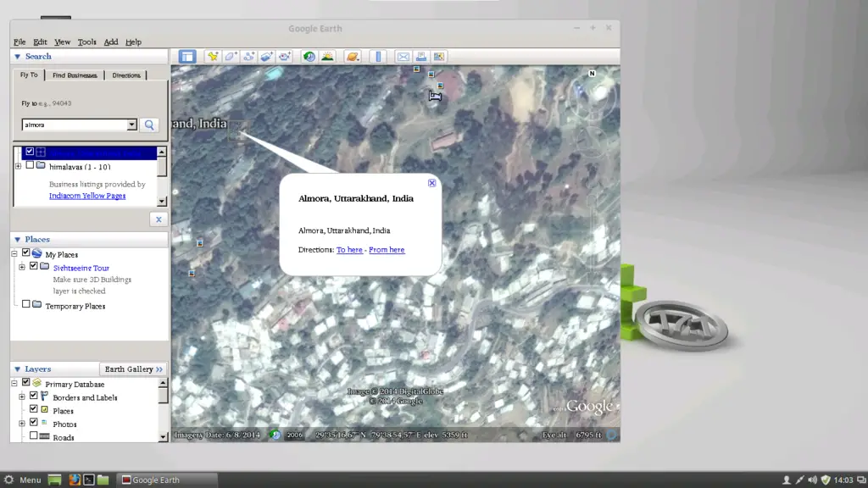Add an image overlay from the toolbar
This screenshot has width=868, height=488.
tap(267, 57)
